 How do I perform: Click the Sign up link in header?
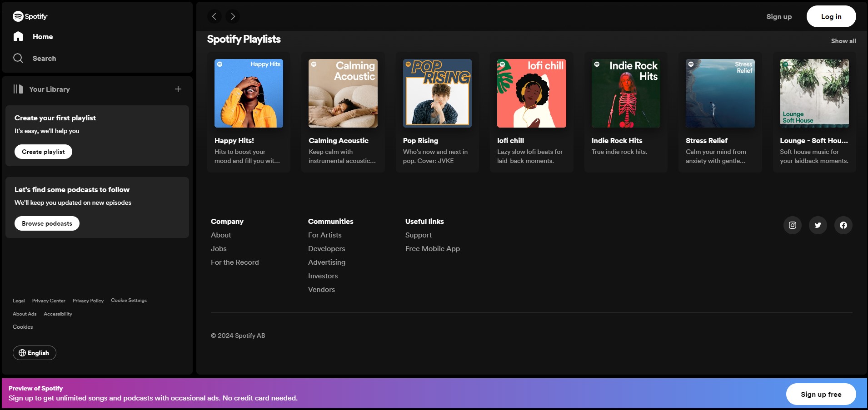pos(779,16)
